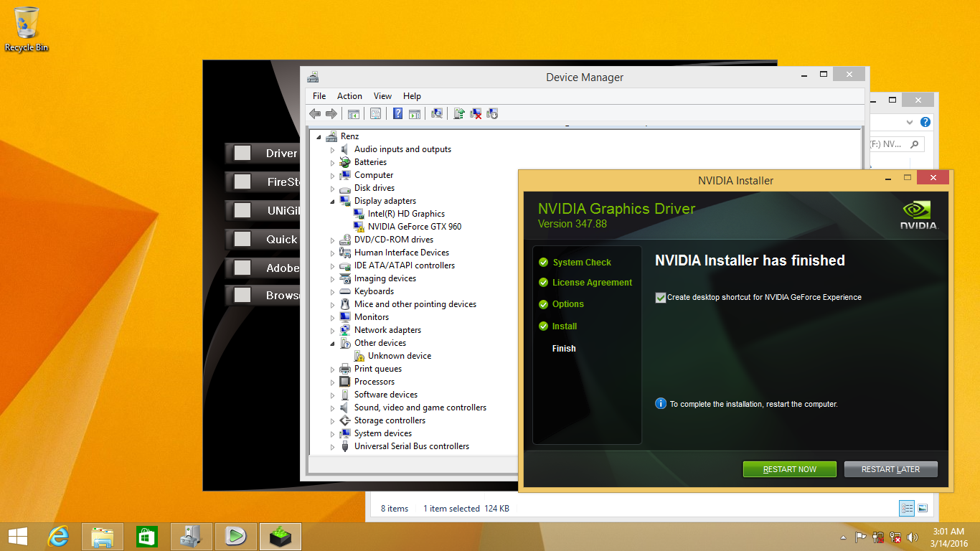Open Windows Store from taskbar
The height and width of the screenshot is (551, 980).
pyautogui.click(x=147, y=536)
